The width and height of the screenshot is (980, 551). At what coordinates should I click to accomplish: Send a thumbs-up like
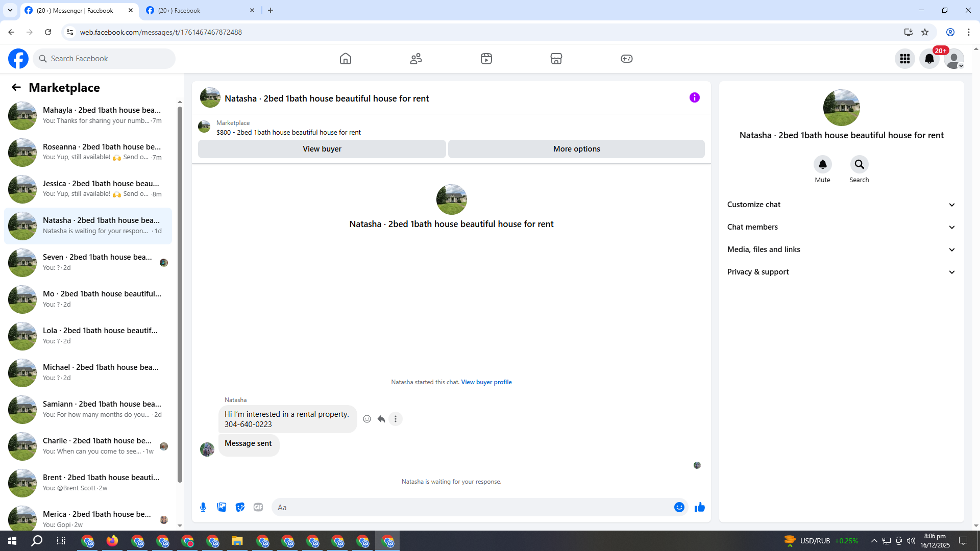click(700, 507)
